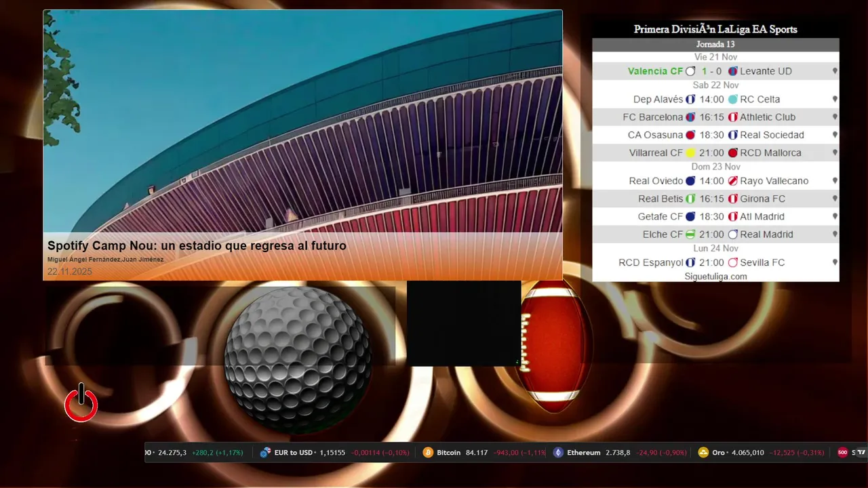This screenshot has width=868, height=488.
Task: Click the Sevilla FC crest icon
Action: [x=733, y=262]
